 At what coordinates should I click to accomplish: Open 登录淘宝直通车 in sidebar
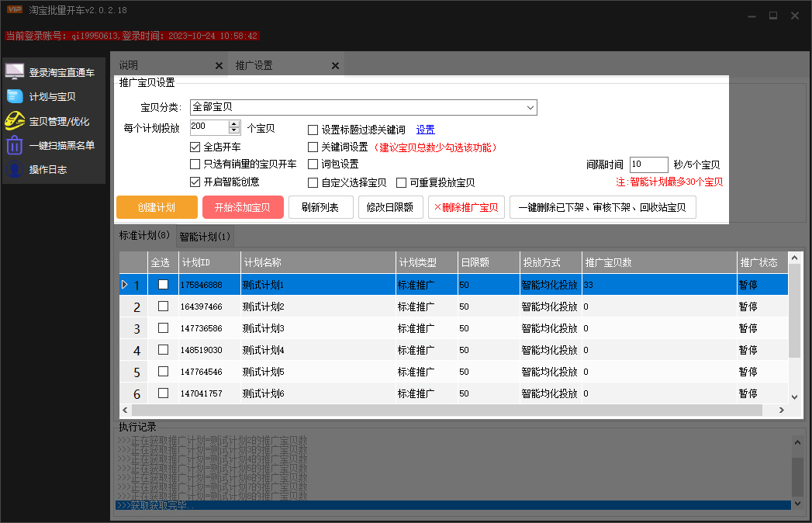coord(61,73)
